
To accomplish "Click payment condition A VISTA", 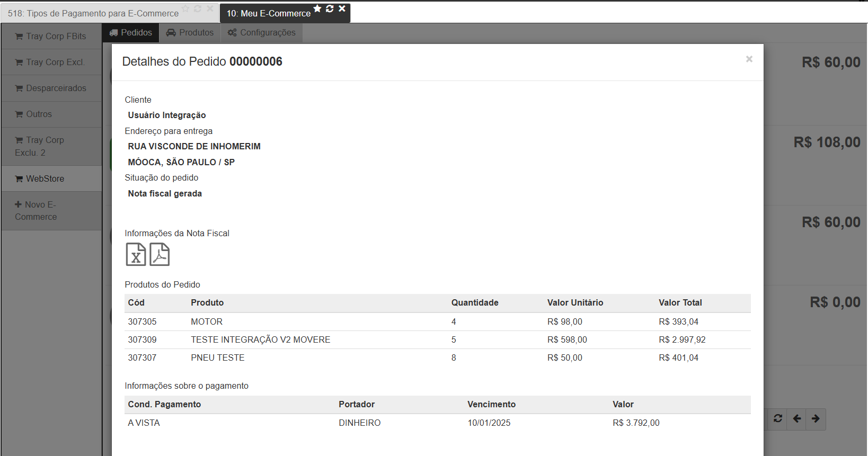I will click(144, 423).
